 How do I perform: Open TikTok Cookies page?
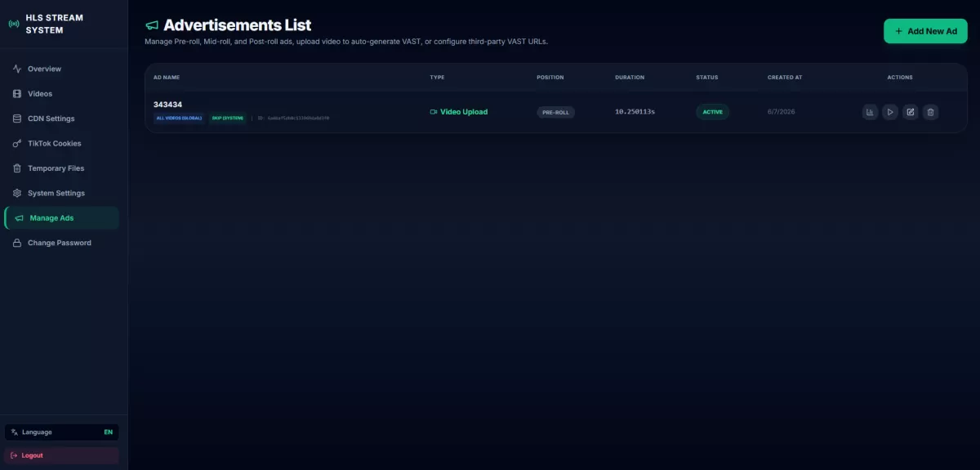tap(62, 143)
